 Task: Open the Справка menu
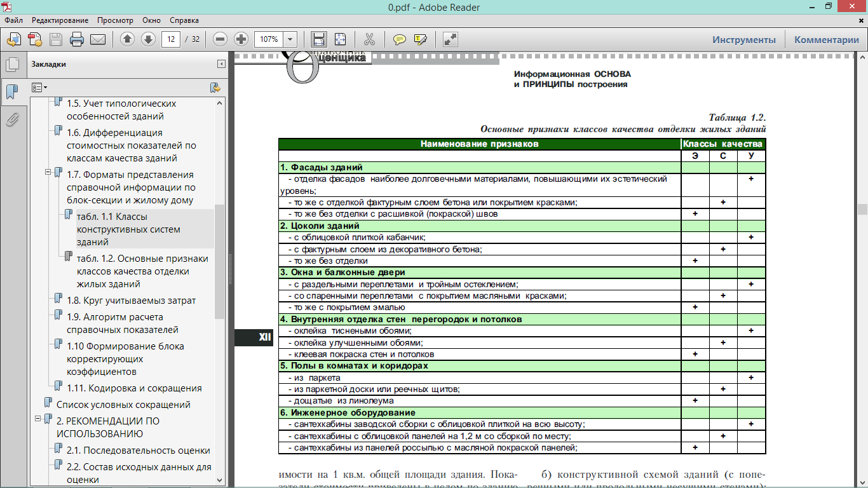tap(184, 20)
